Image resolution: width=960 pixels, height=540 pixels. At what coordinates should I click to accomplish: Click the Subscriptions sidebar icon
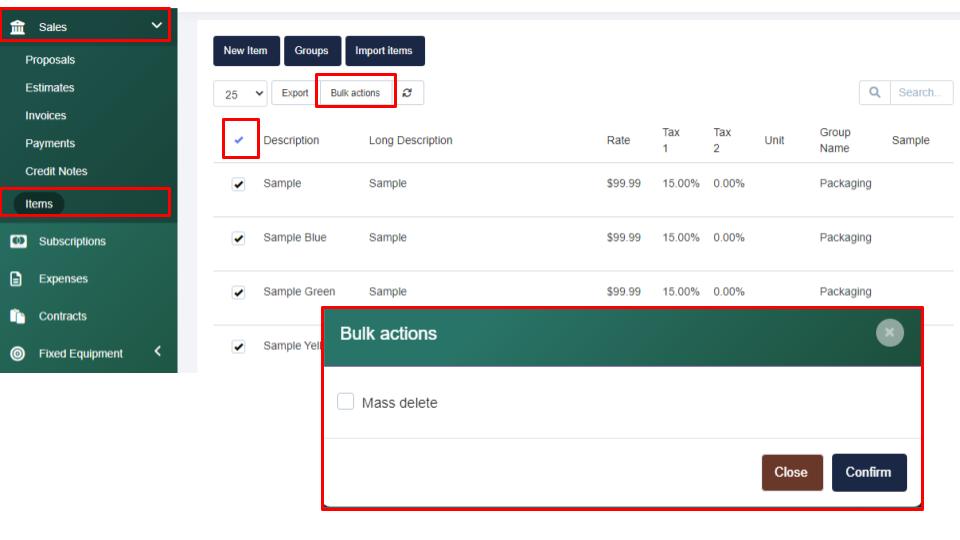coord(18,241)
